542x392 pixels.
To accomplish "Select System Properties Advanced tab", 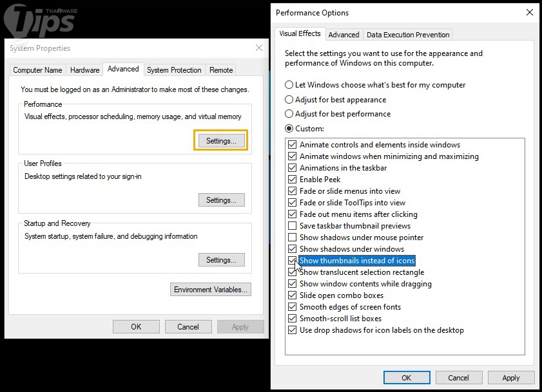I will pyautogui.click(x=123, y=69).
